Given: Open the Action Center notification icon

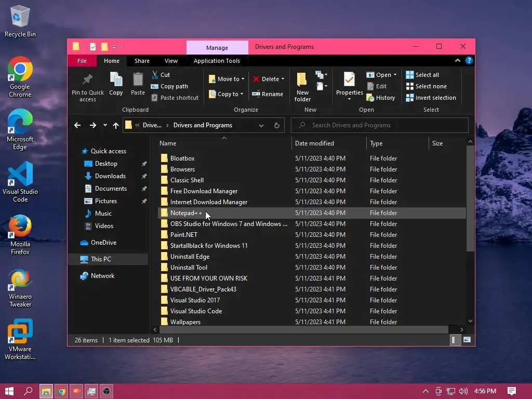Looking at the screenshot, I should tap(512, 391).
